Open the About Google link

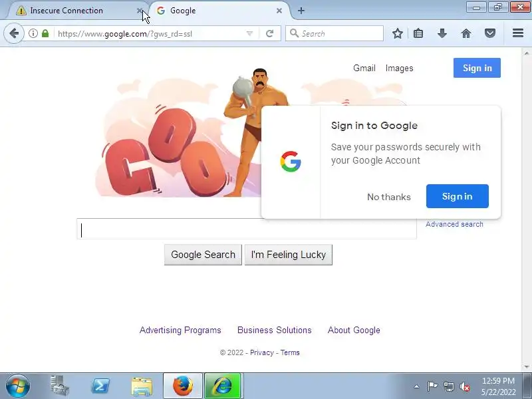click(x=354, y=330)
